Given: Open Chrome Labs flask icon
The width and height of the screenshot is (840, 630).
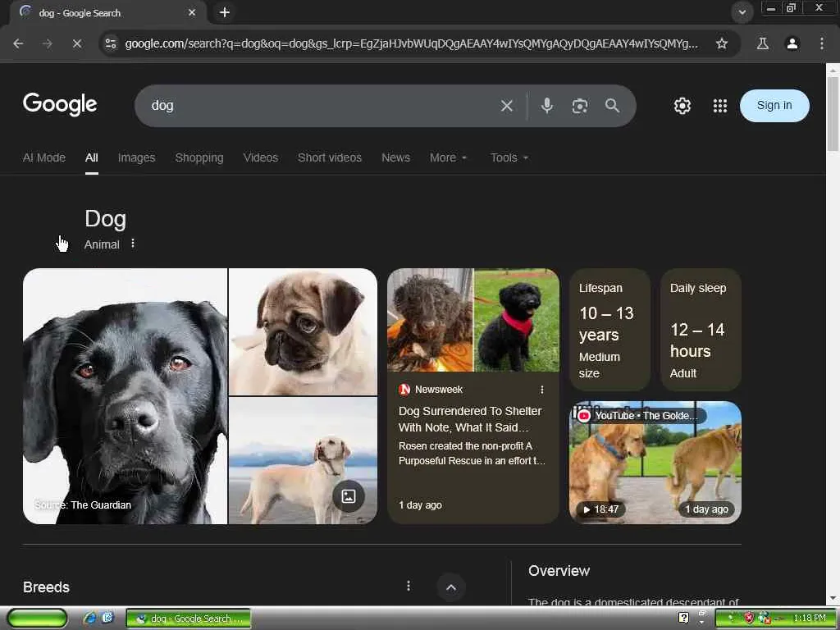Looking at the screenshot, I should (x=762, y=43).
